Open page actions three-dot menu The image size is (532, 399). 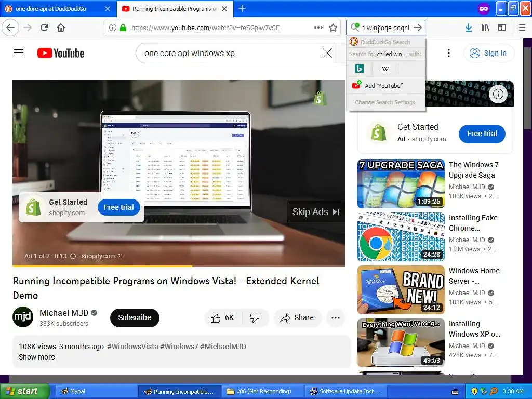[318, 28]
